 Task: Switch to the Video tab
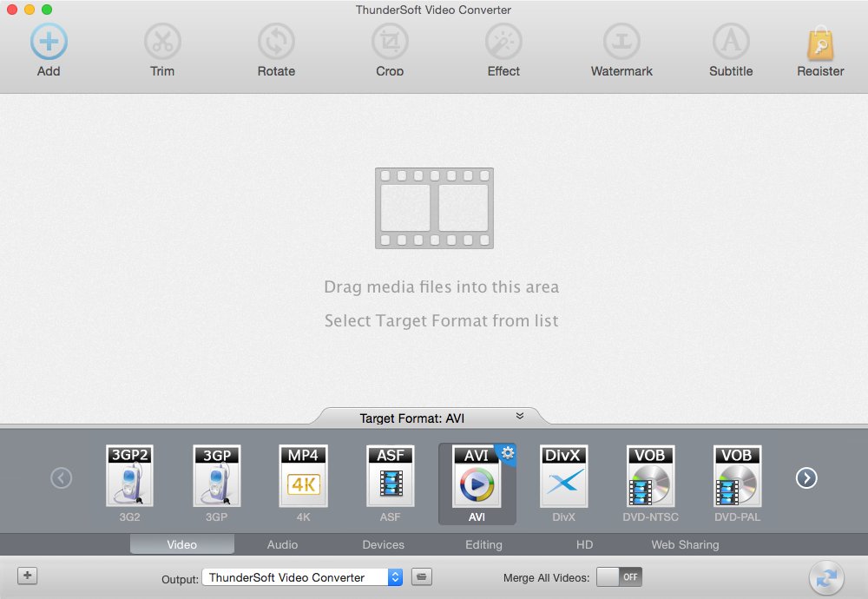coord(182,544)
